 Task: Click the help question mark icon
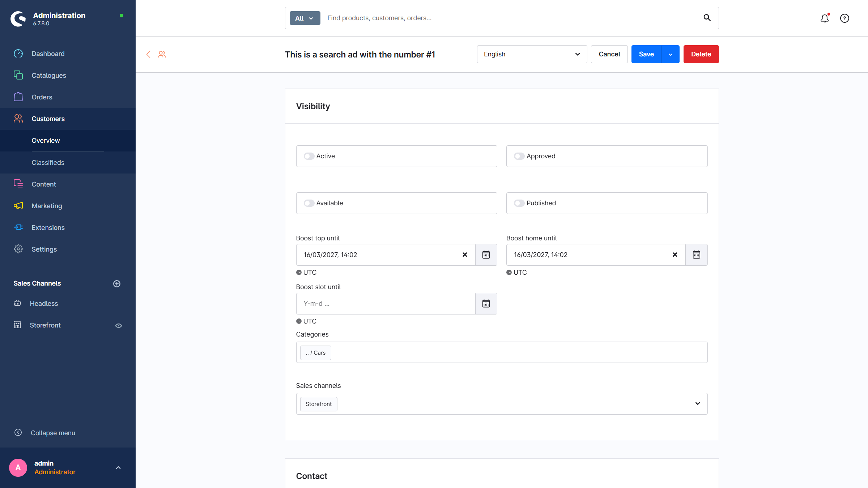tap(844, 18)
